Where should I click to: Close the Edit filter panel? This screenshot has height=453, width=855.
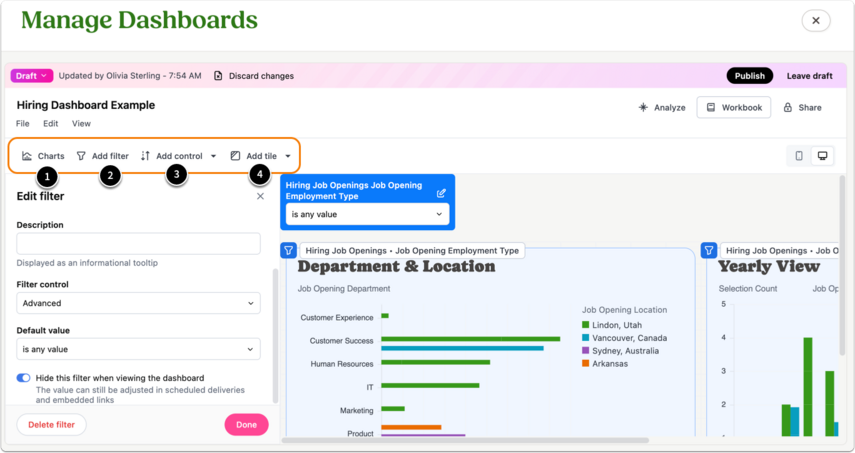(260, 196)
